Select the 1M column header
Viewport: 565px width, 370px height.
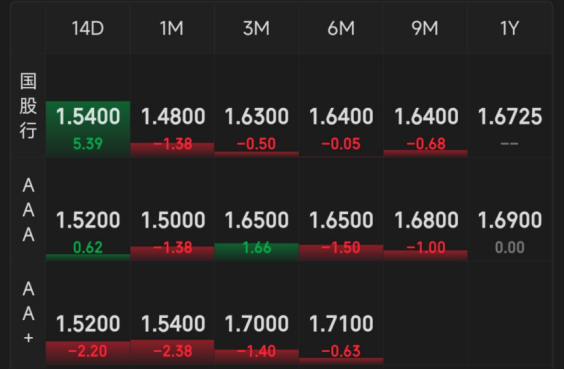pos(172,28)
